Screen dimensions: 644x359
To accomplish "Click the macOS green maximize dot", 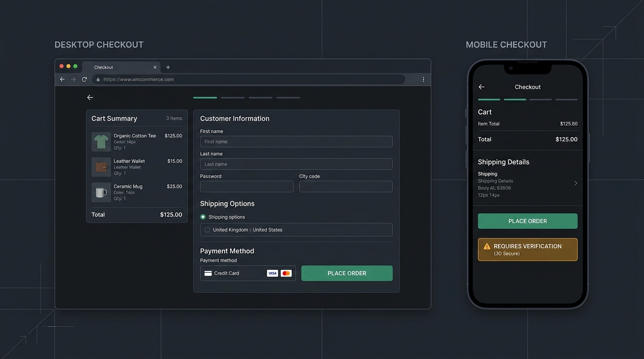I will tap(75, 66).
